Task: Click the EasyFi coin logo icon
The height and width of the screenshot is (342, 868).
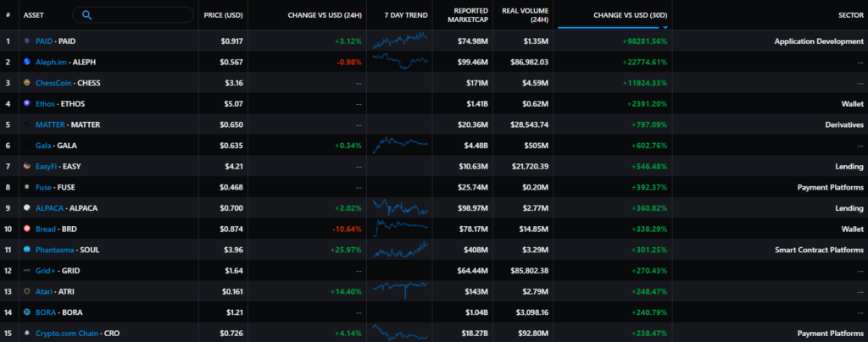Action: tap(27, 166)
